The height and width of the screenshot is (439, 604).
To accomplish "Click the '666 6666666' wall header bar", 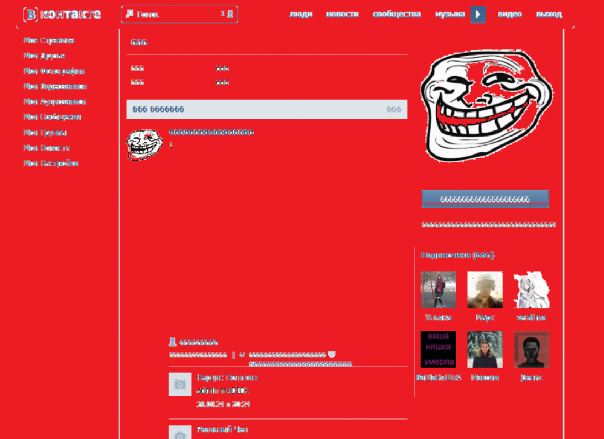I will click(x=267, y=109).
